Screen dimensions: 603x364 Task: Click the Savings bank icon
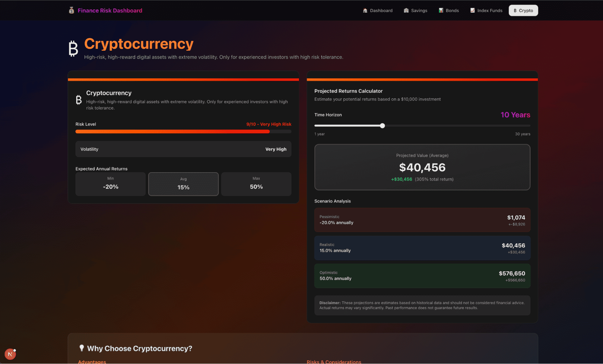click(406, 11)
